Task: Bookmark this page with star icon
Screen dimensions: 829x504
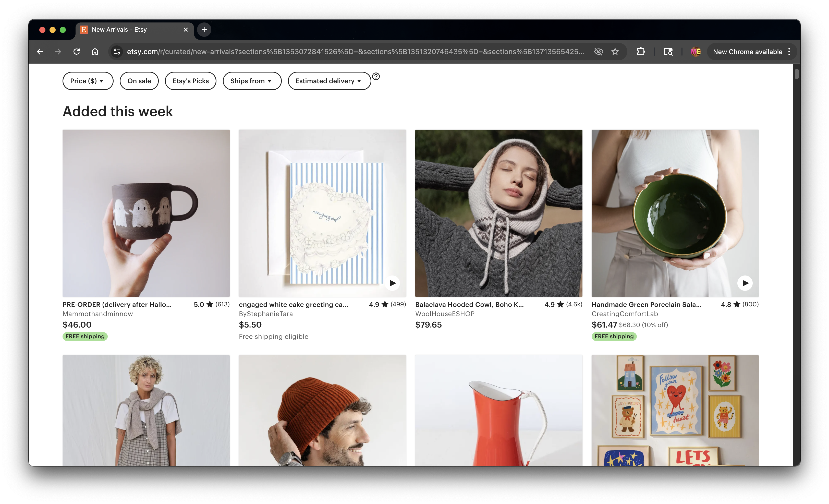Action: pos(615,52)
